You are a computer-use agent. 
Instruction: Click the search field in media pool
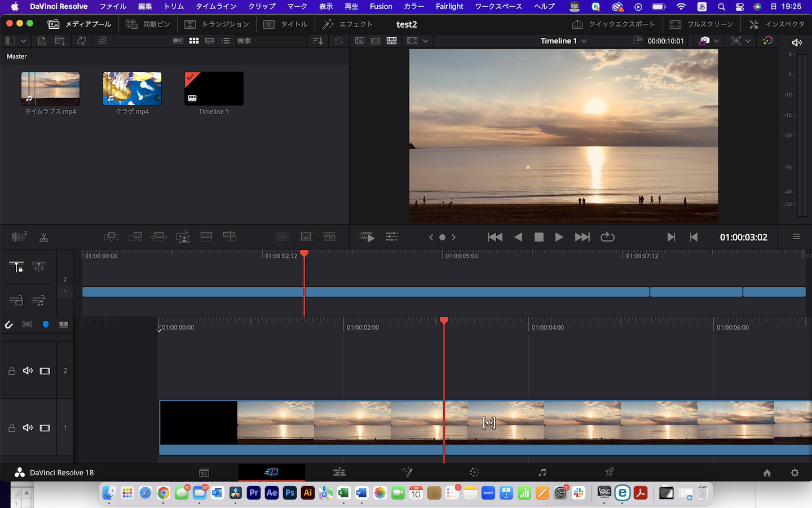click(271, 41)
